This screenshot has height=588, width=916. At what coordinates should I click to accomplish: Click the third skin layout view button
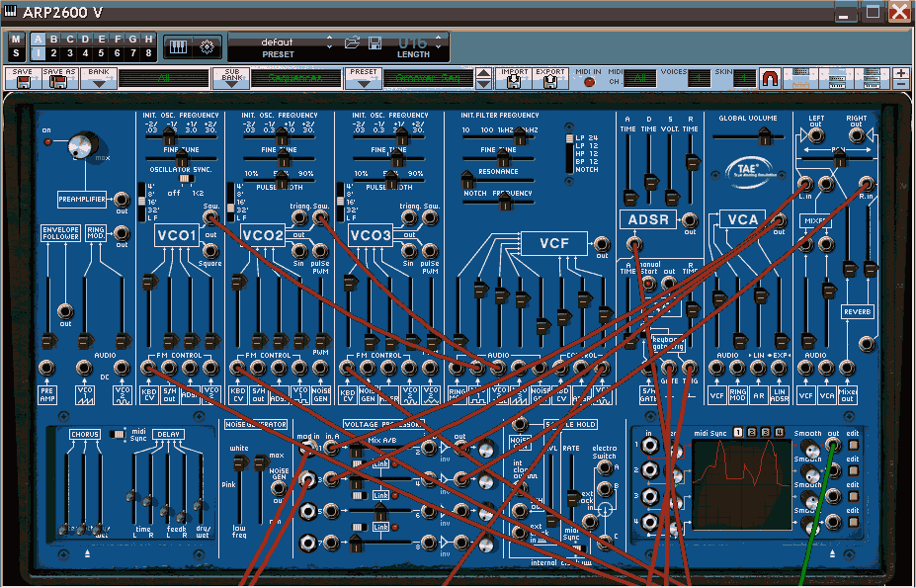873,78
